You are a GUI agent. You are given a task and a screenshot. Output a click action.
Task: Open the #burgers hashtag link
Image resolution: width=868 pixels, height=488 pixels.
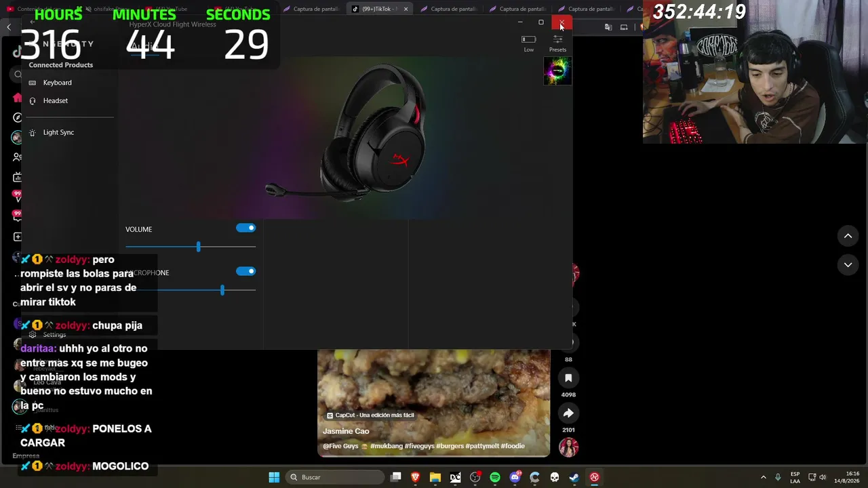[x=450, y=446]
